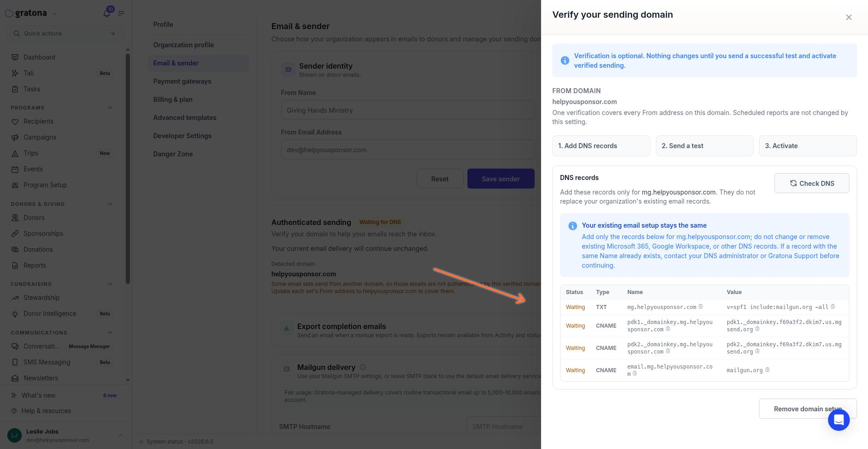Open Sponsorships in the sidebar

pos(43,234)
